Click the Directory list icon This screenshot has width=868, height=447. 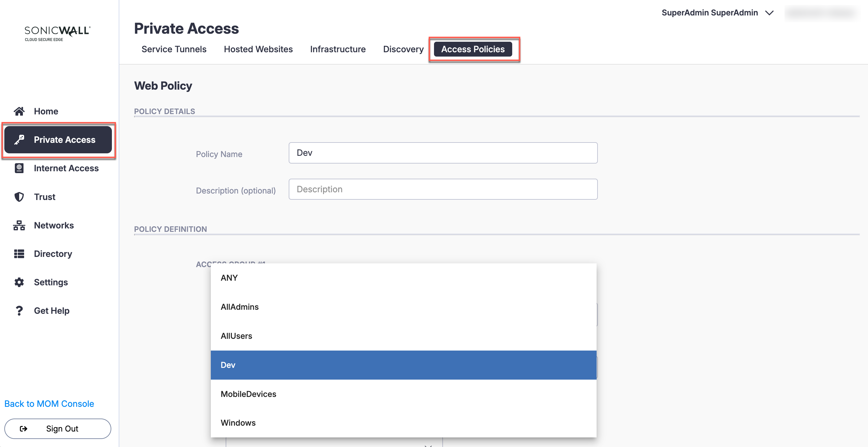(x=19, y=254)
